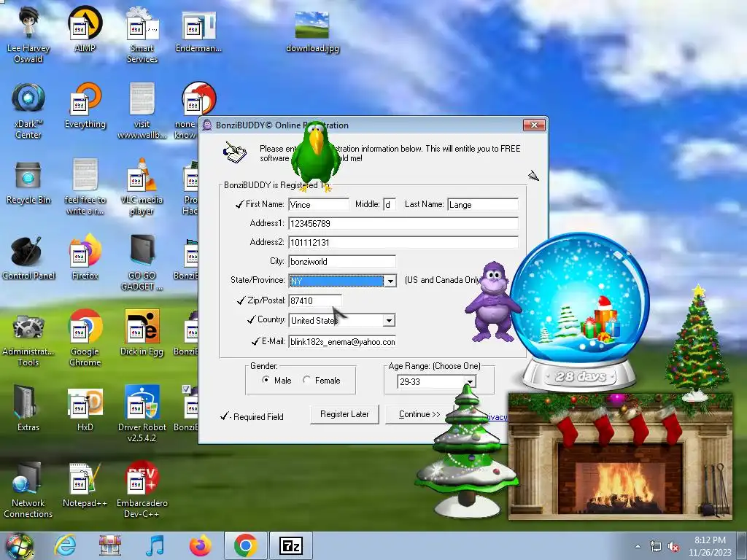This screenshot has width=747, height=560.
Task: Click the E-Mail field
Action: [x=341, y=341]
